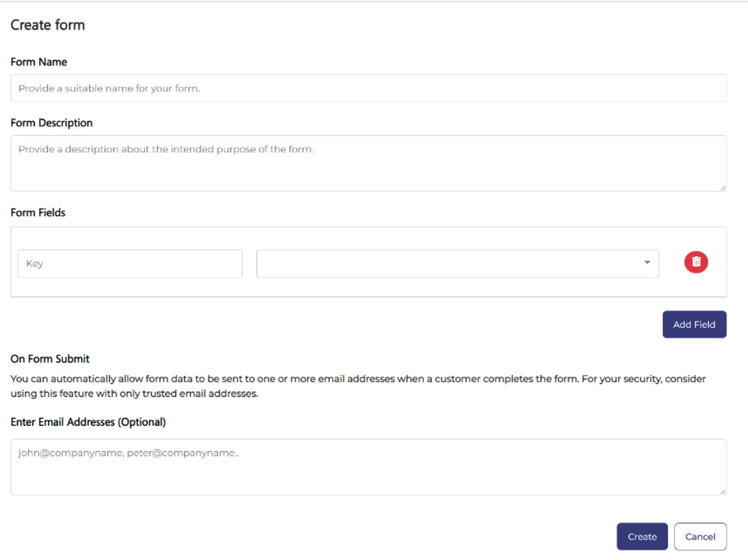Open the field type dropdown arrow
The image size is (748, 560).
point(647,263)
